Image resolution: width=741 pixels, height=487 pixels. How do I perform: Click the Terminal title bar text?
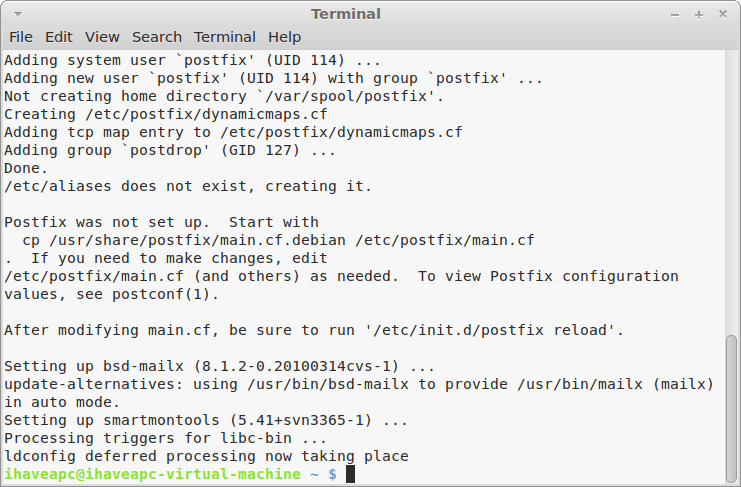[x=346, y=14]
